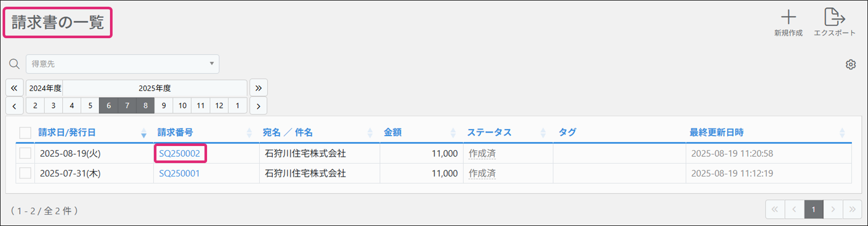Screen dimensions: 868x226
Task: Check the box for invoice SQ250001
Action: point(25,173)
